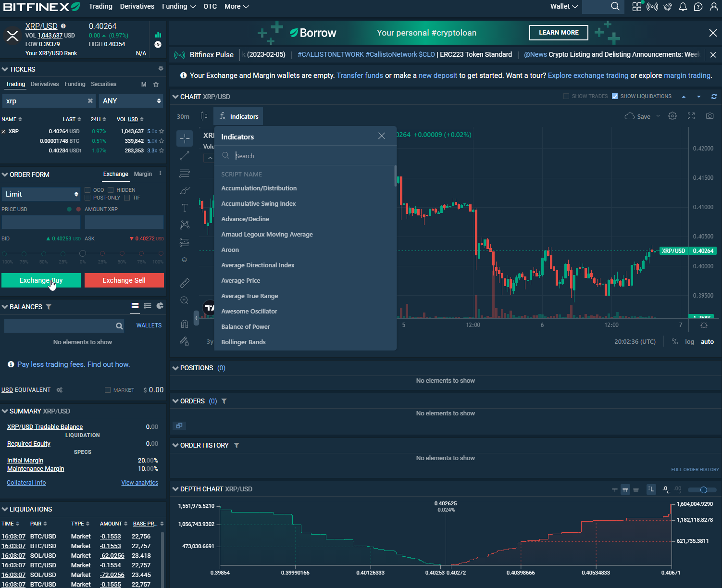722x588 pixels.
Task: Collapse the TICKERS panel
Action: (x=5, y=69)
